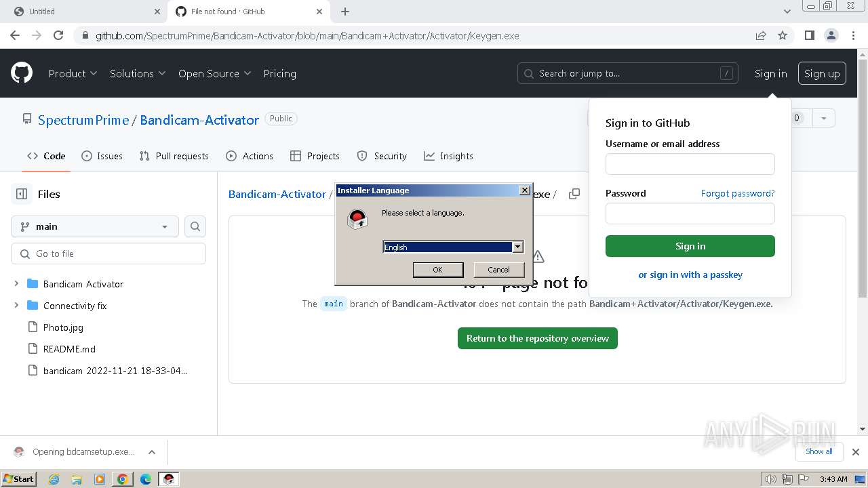868x488 pixels.
Task: Open the Open Source menu
Action: pos(215,73)
